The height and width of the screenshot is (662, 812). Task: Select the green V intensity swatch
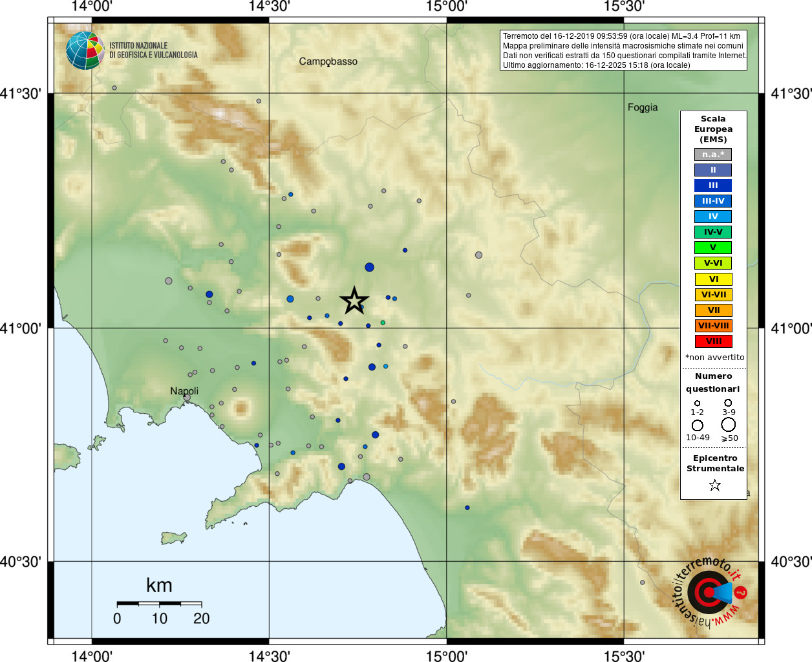point(713,248)
